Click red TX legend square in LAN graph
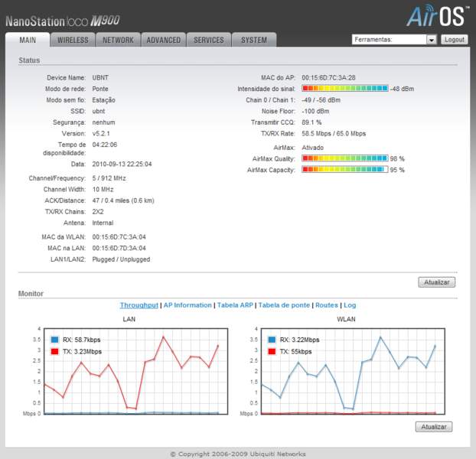The height and width of the screenshot is (459, 476). click(54, 351)
